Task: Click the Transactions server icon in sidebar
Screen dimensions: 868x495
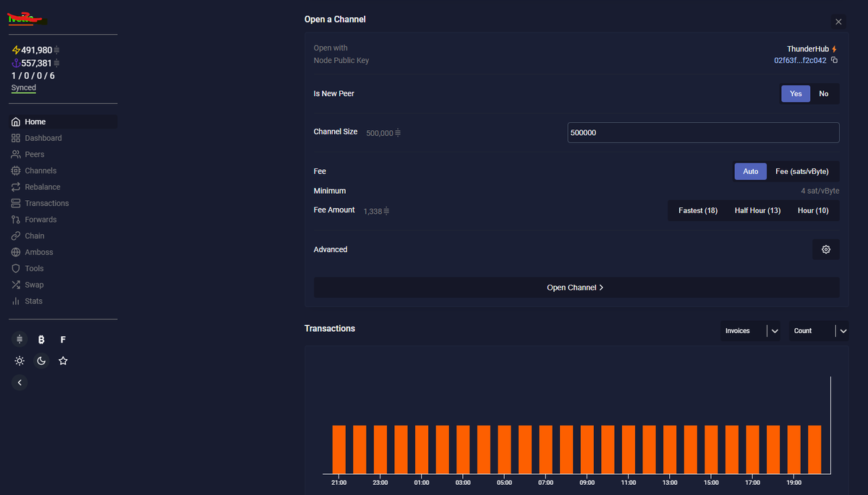Action: click(16, 203)
